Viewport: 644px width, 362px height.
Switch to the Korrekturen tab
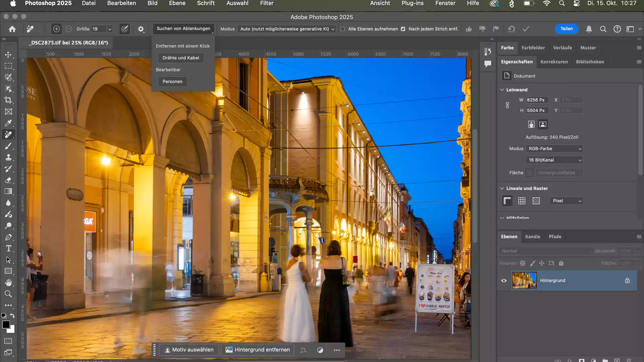pos(554,62)
